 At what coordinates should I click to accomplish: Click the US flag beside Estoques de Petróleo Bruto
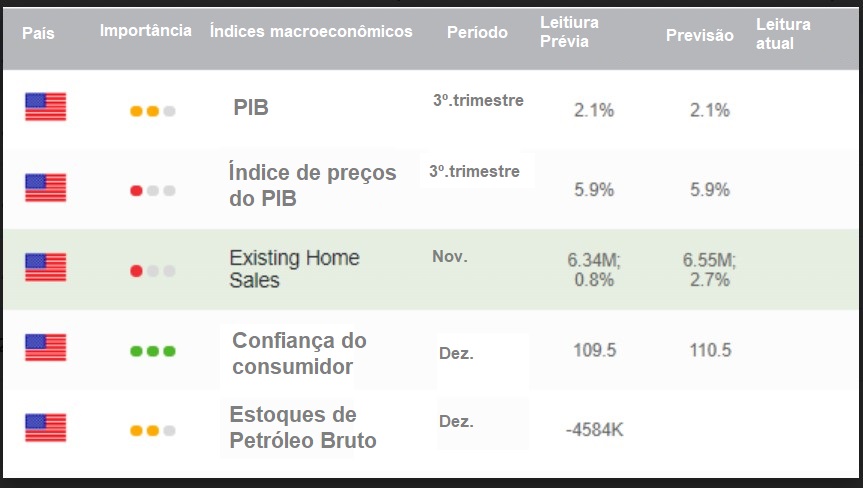tap(46, 427)
